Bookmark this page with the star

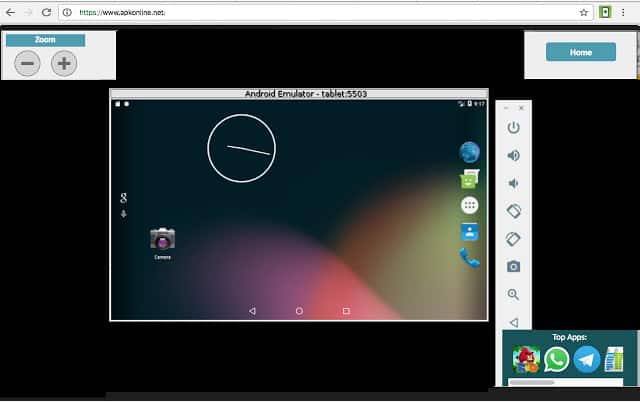584,13
